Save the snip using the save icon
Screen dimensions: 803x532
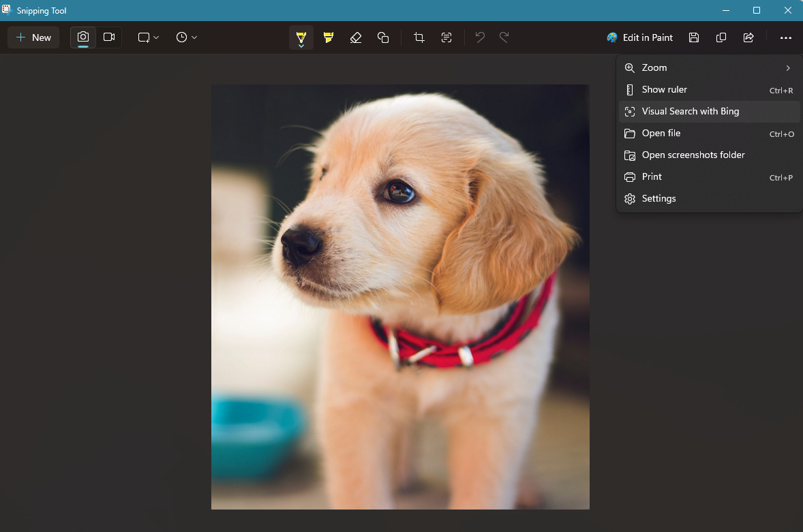coord(693,37)
